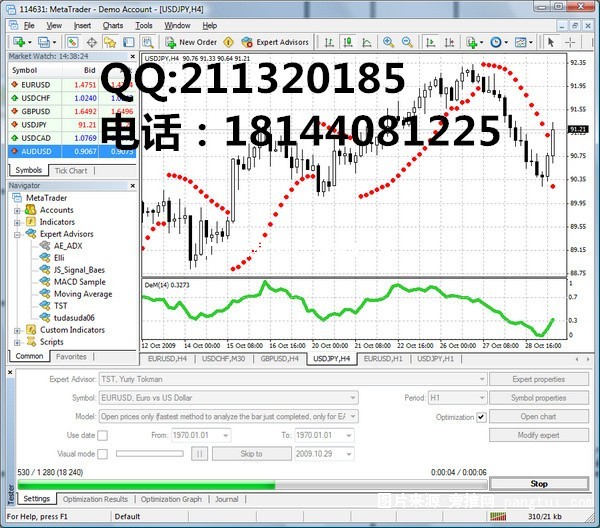The image size is (600, 528).
Task: Toggle the Optimization checkbox
Action: (x=481, y=417)
